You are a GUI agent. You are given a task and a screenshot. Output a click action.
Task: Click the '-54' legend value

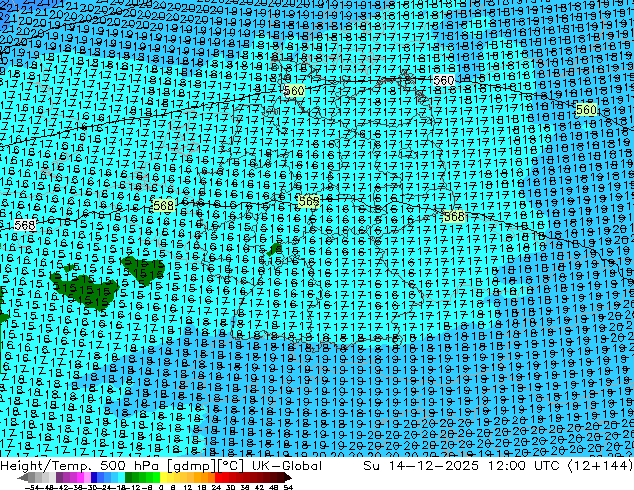[x=32, y=487]
